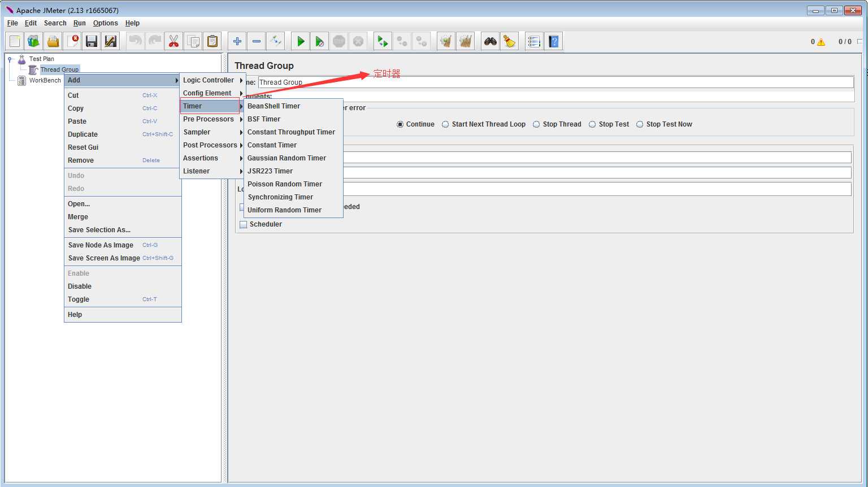Choose BeanShell Timer menu item
The height and width of the screenshot is (487, 868).
coord(293,106)
